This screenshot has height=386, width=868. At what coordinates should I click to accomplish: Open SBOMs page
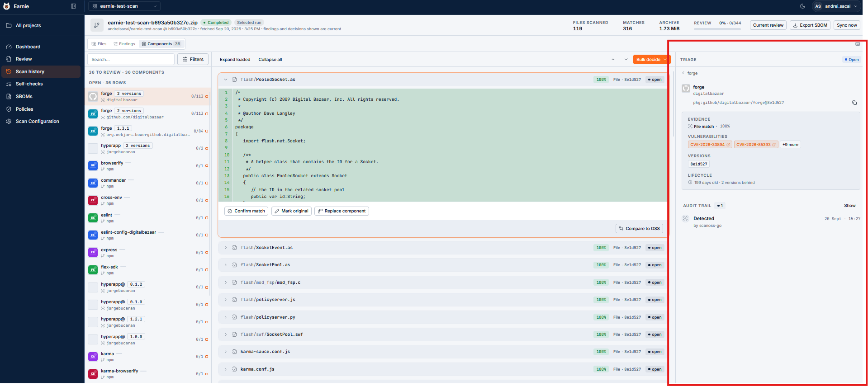click(x=24, y=97)
